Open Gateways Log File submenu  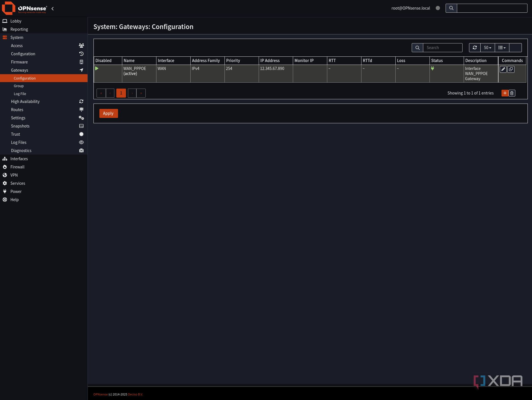click(x=44, y=94)
